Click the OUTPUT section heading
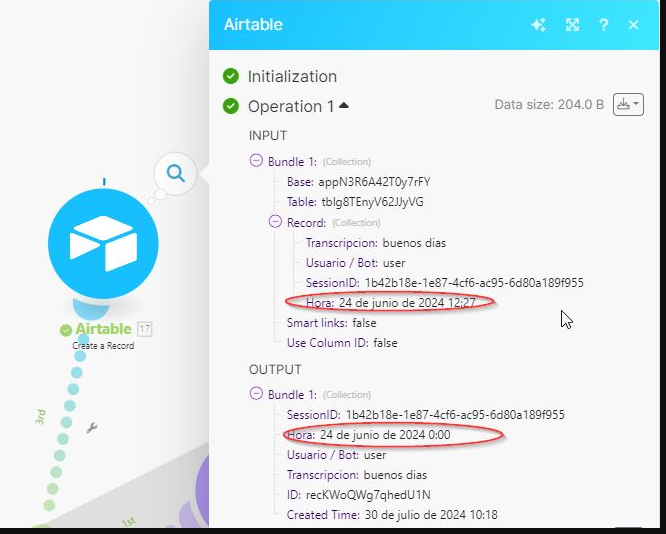 (275, 369)
